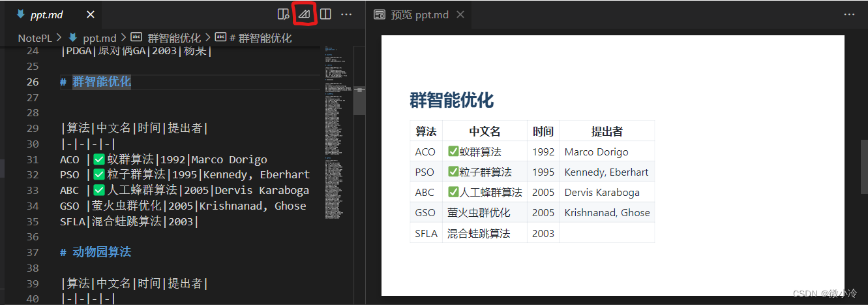Click Kennedy, Eberhart in the preview table
The height and width of the screenshot is (305, 868).
pyautogui.click(x=606, y=172)
